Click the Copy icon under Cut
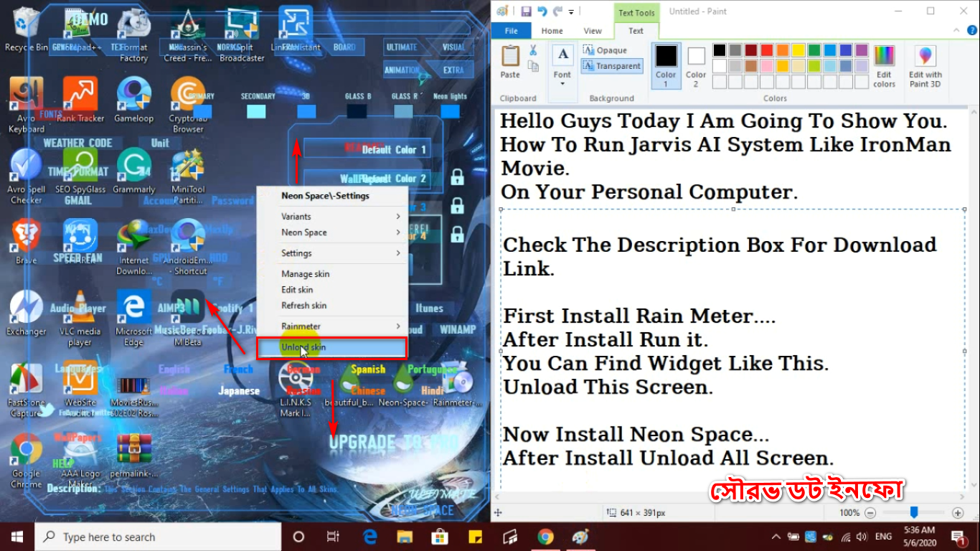This screenshot has height=551, width=980. (x=533, y=67)
